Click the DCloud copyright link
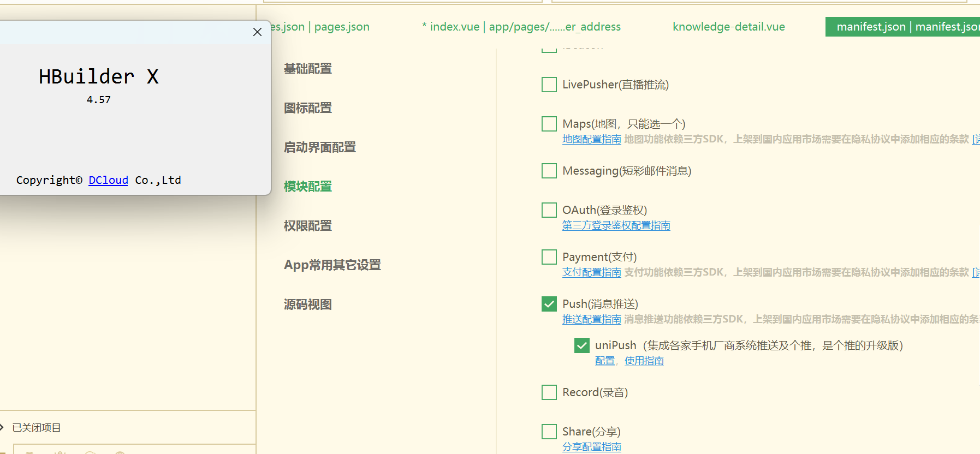 click(108, 181)
